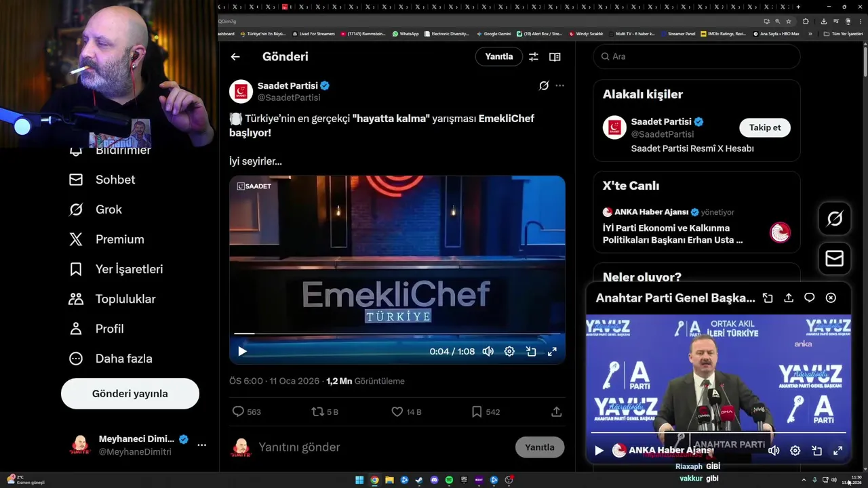
Task: Follow Saadet Partisi with Takip et
Action: coord(765,127)
